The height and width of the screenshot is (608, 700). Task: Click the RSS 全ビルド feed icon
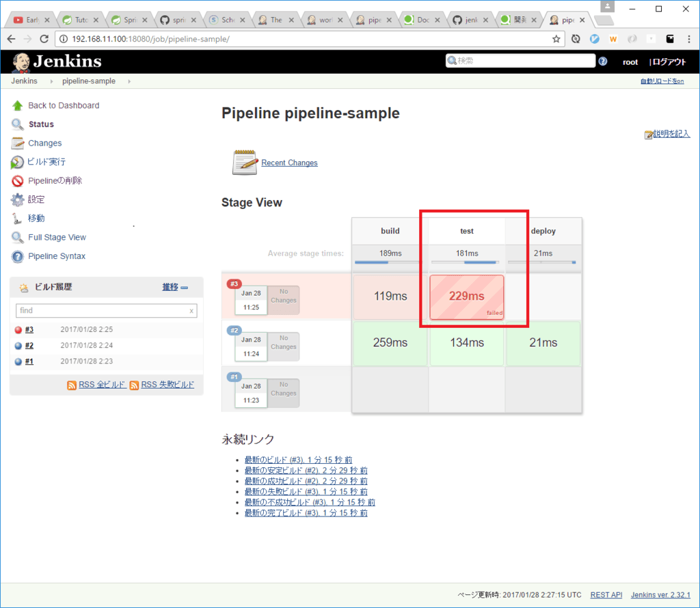72,385
